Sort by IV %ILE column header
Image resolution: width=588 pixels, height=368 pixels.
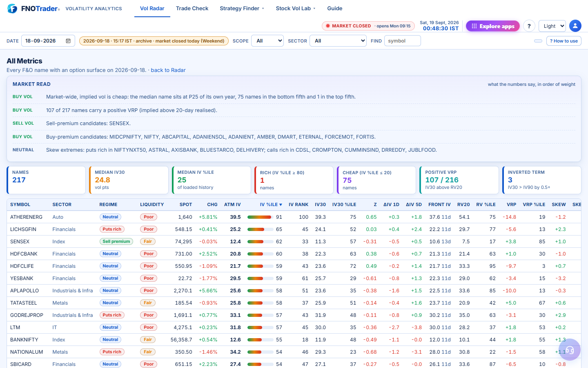point(271,204)
